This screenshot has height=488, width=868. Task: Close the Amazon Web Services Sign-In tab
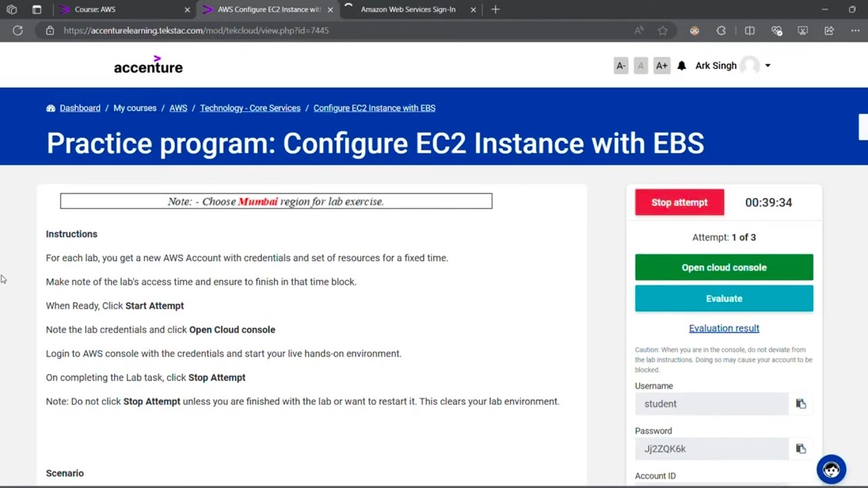[x=473, y=9]
